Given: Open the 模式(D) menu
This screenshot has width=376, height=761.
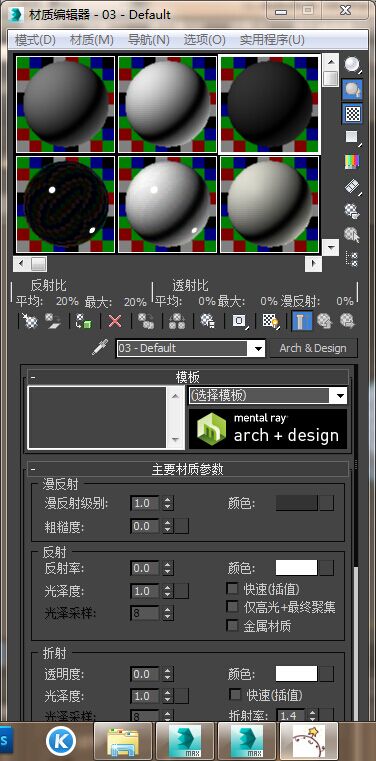Looking at the screenshot, I should (35, 40).
